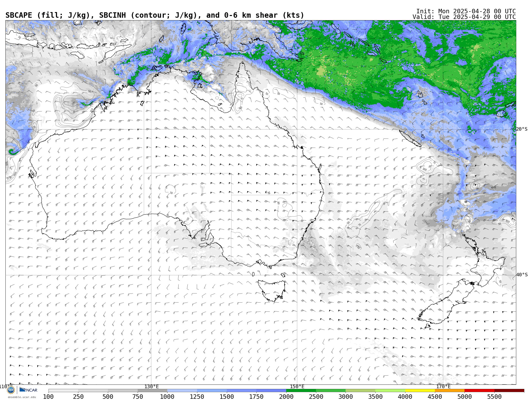This screenshot has width=532, height=400.
Task: Click the 4500 colorbar tick label
Action: 435,397
